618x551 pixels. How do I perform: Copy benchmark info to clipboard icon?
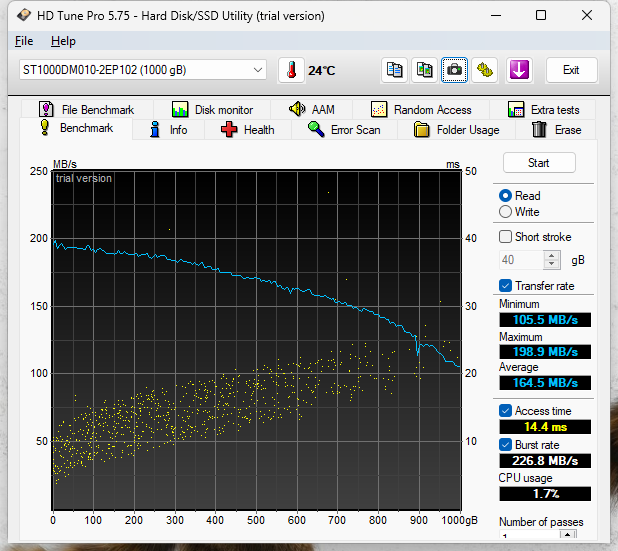point(394,70)
